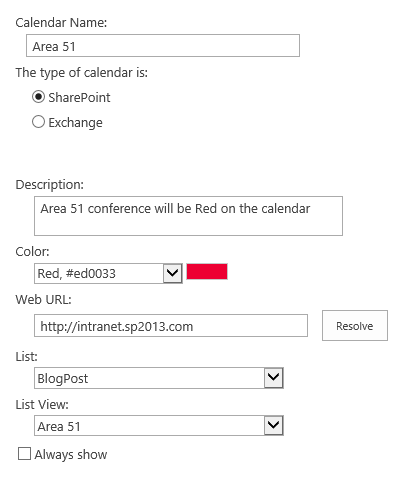
Task: Click the 'Area 51' value in List View selector
Action: tap(59, 426)
